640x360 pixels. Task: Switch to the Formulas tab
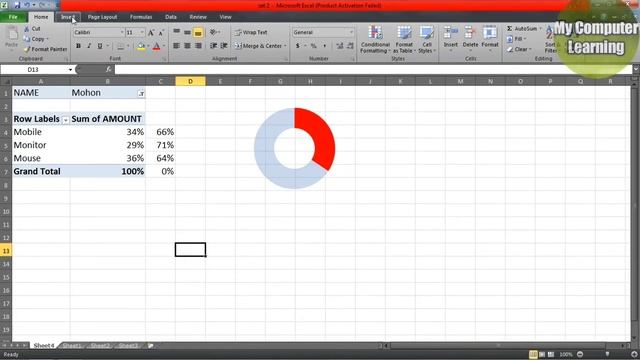click(x=141, y=17)
